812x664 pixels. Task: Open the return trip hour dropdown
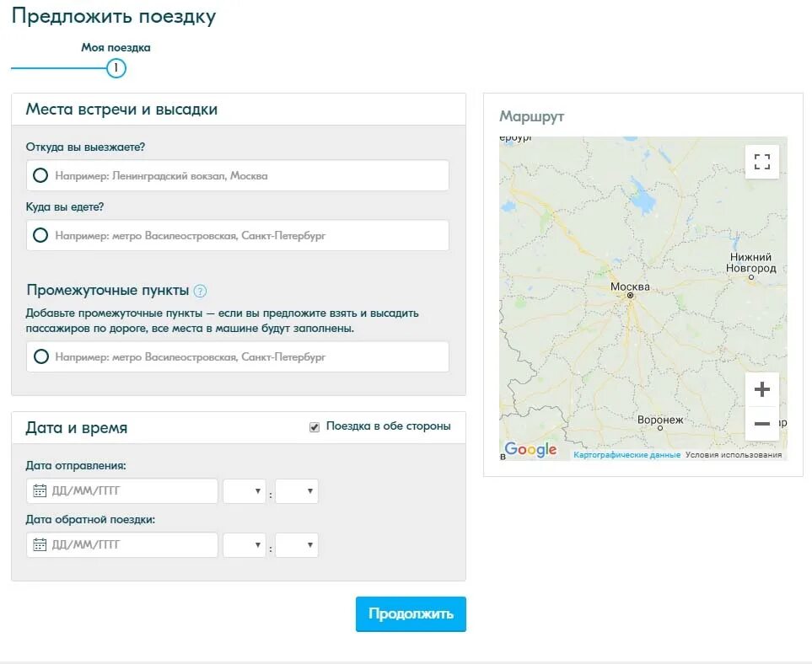(x=245, y=545)
